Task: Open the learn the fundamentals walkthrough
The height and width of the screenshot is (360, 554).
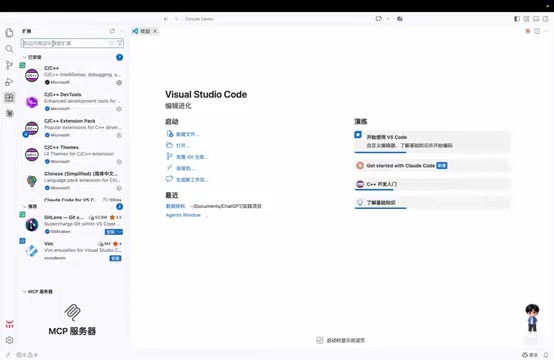Action: pos(432,202)
